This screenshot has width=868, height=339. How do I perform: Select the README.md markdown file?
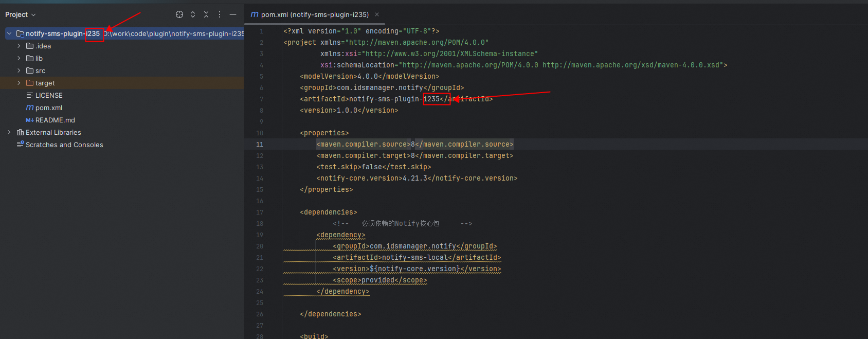click(x=55, y=120)
